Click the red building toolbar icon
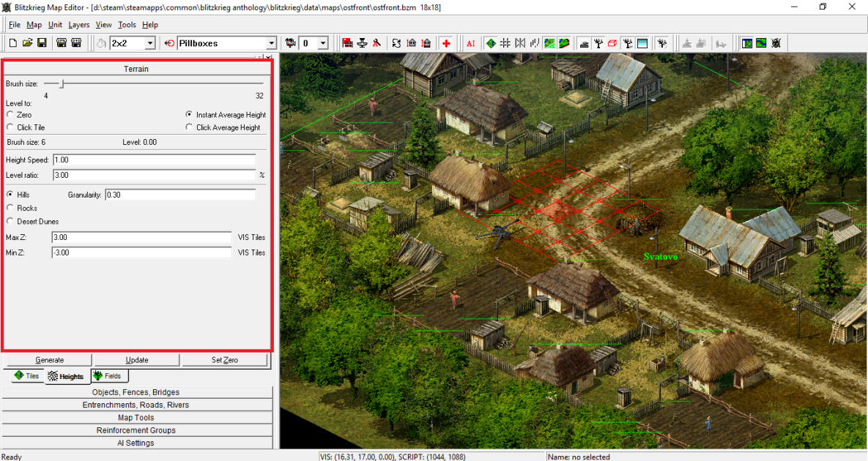Screen dimensions: 868x461 coord(348,43)
